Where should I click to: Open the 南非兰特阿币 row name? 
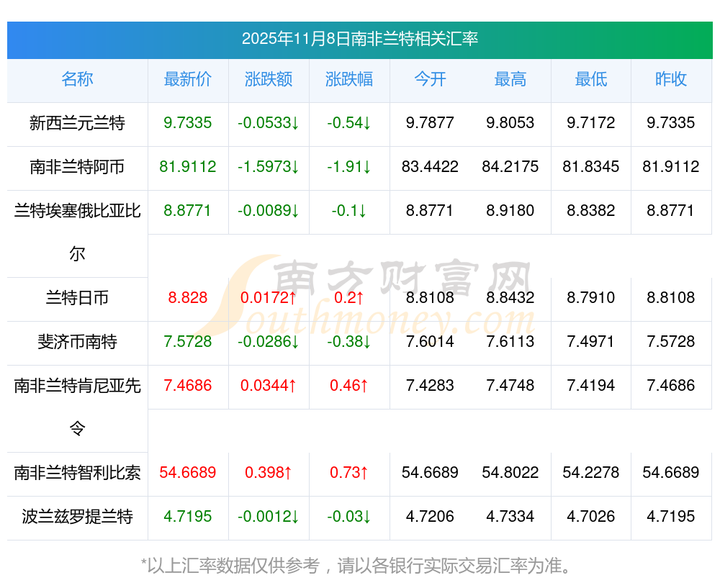click(77, 167)
